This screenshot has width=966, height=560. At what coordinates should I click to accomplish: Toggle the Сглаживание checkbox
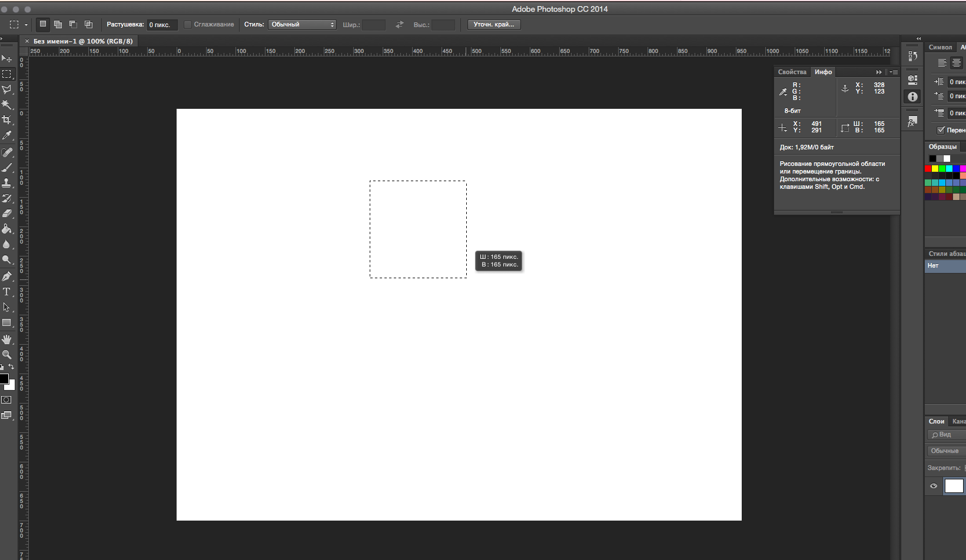(188, 25)
